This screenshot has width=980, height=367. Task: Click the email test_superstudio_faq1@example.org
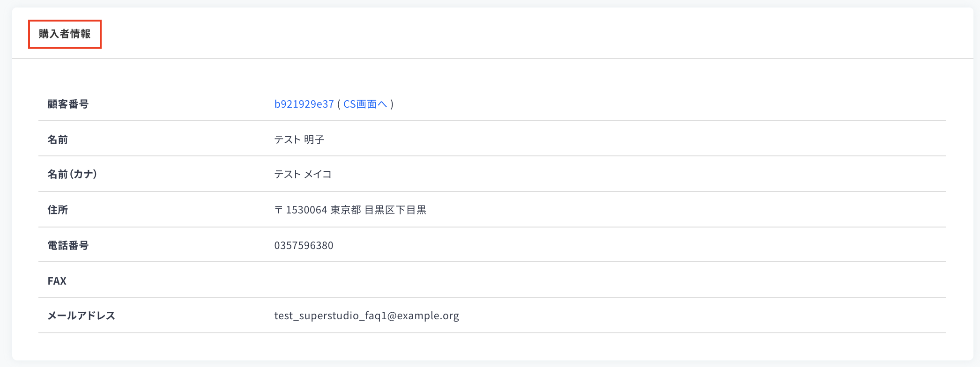pos(366,316)
